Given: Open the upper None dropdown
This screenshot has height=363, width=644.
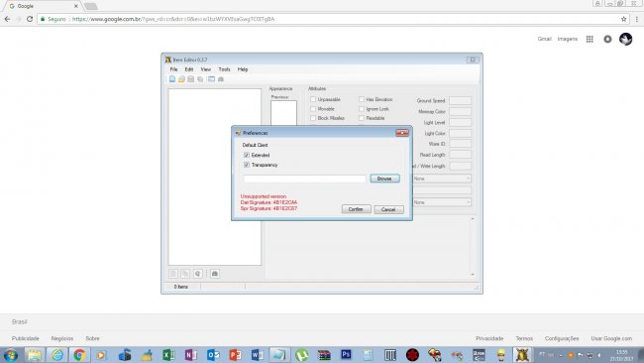Looking at the screenshot, I should tap(442, 179).
